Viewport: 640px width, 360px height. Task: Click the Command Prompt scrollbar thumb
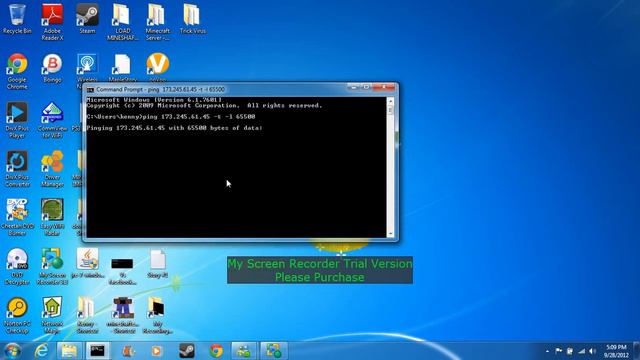[x=390, y=110]
